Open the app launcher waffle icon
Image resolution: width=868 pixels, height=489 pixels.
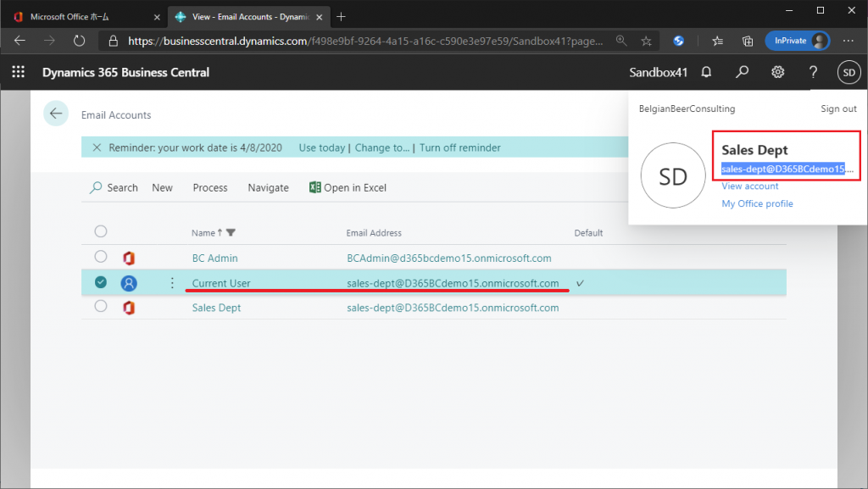(19, 72)
